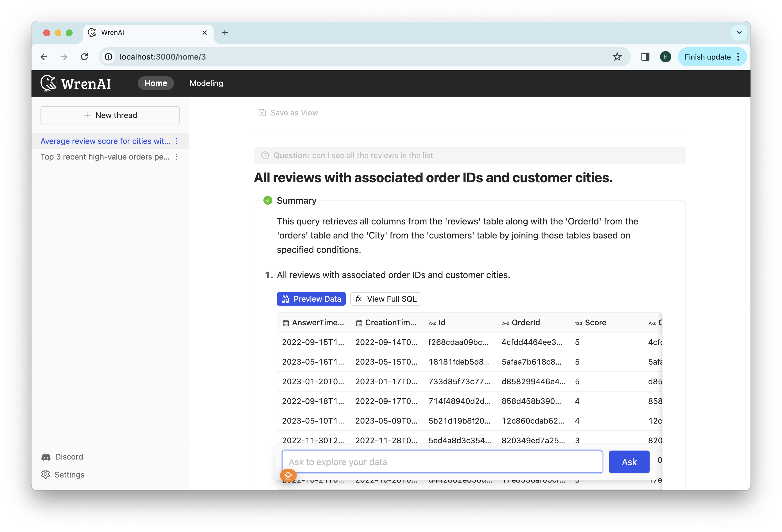The height and width of the screenshot is (532, 782).
Task: Focus the Ask to explore your data field
Action: [442, 462]
